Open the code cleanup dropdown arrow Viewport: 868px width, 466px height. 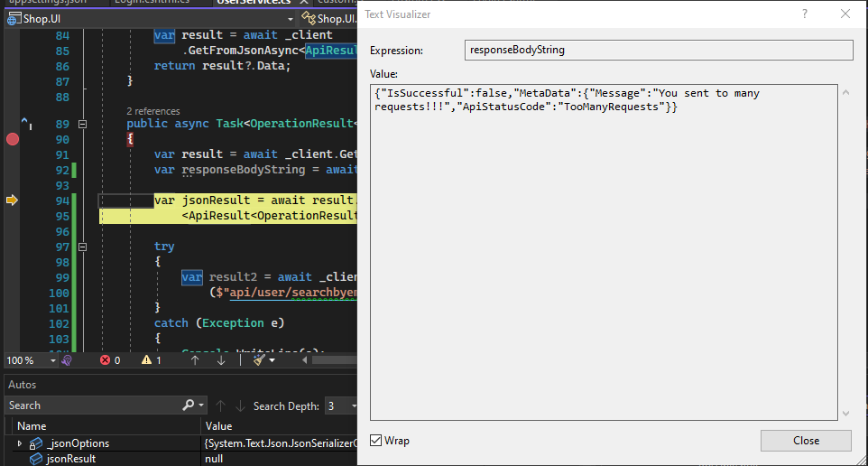pos(272,360)
